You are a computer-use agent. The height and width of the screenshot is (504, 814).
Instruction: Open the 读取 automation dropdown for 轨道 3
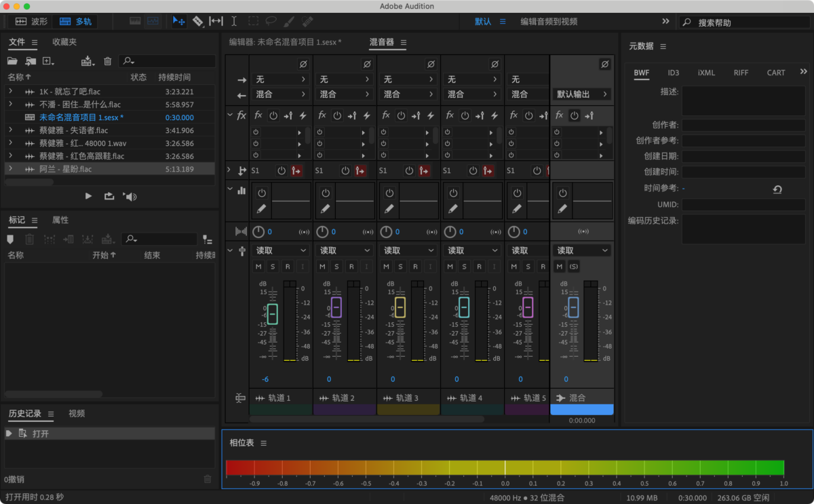[407, 250]
